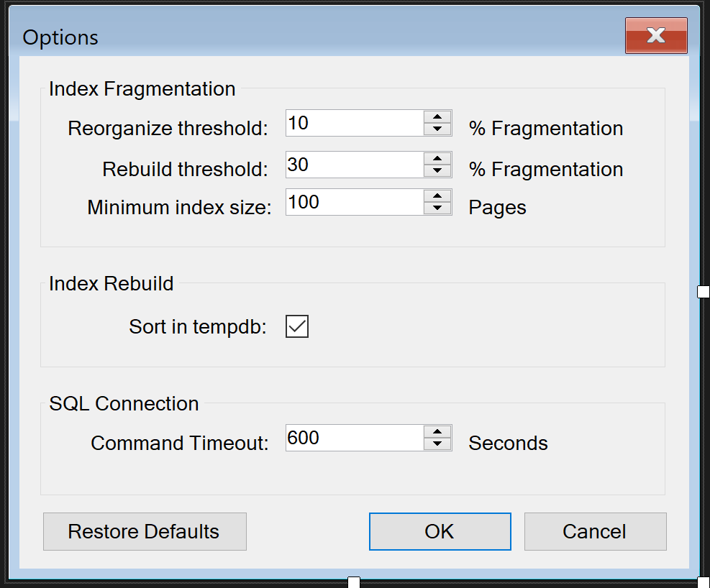This screenshot has width=710, height=588.
Task: Confirm settings with the OK button
Action: point(440,531)
